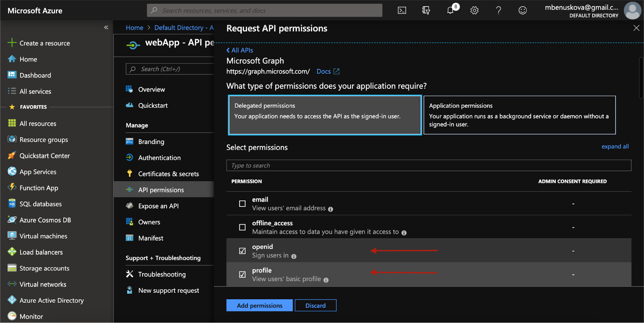Click the SQL databases icon

tap(12, 204)
